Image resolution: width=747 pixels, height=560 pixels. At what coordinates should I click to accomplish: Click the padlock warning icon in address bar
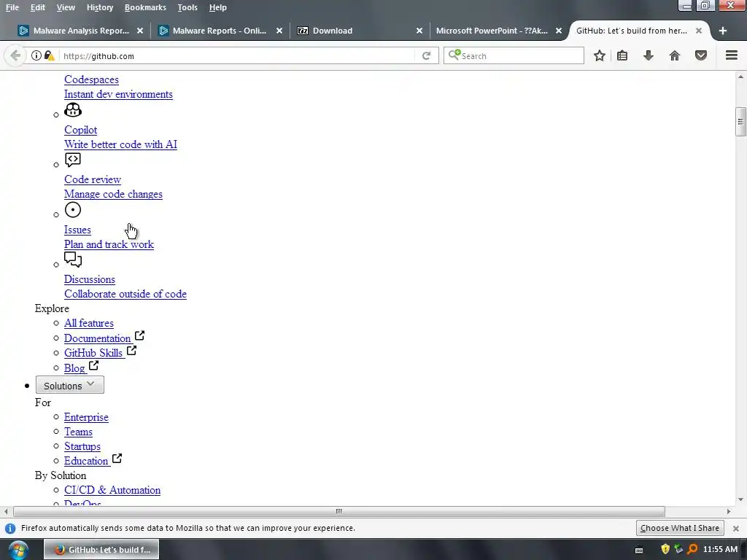point(49,55)
